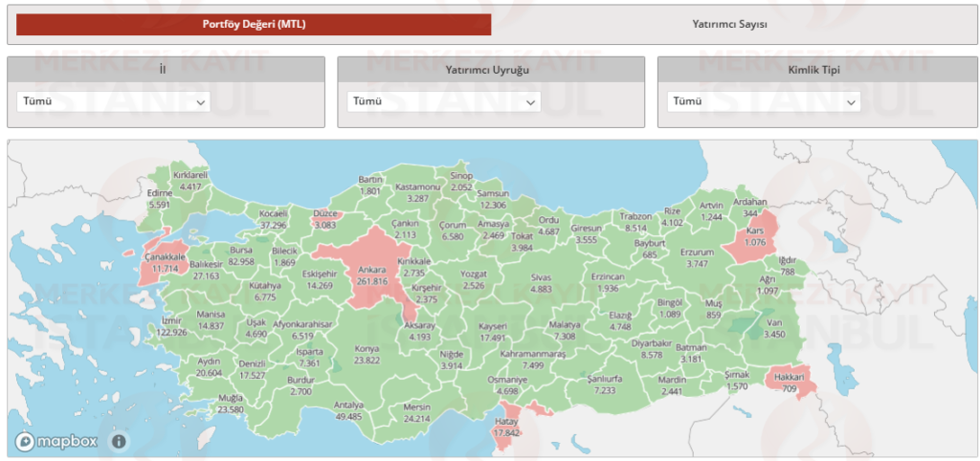The width and height of the screenshot is (980, 461).
Task: Click Mardin label showing 2.441
Action: (672, 385)
